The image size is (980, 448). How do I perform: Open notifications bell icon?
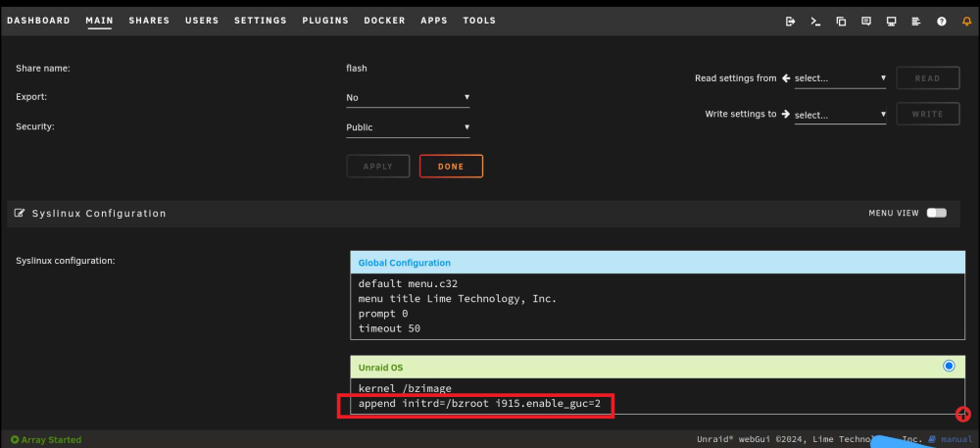967,22
